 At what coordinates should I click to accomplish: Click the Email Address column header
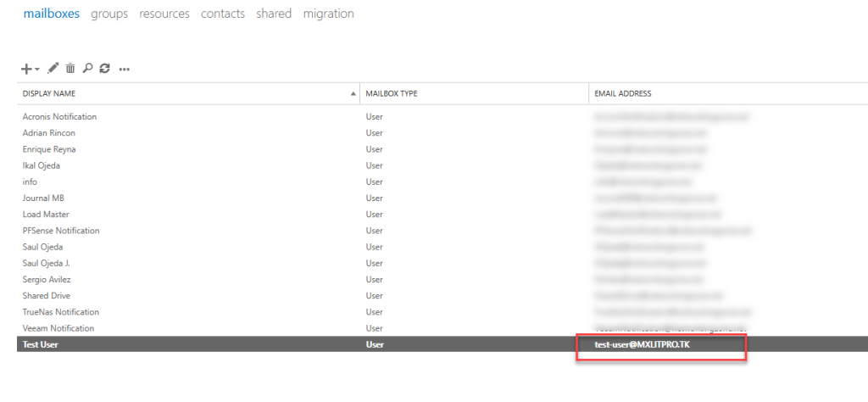pos(623,93)
